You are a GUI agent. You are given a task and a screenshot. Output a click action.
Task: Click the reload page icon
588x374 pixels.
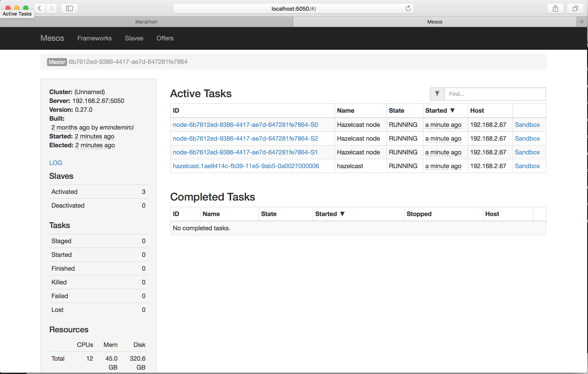[x=408, y=9]
